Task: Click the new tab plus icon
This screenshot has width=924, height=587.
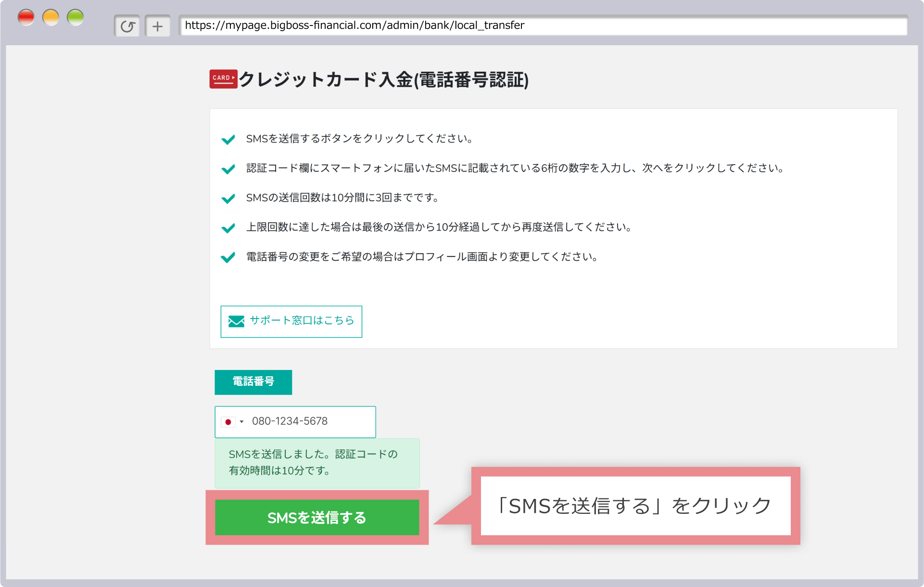Action: click(x=158, y=26)
